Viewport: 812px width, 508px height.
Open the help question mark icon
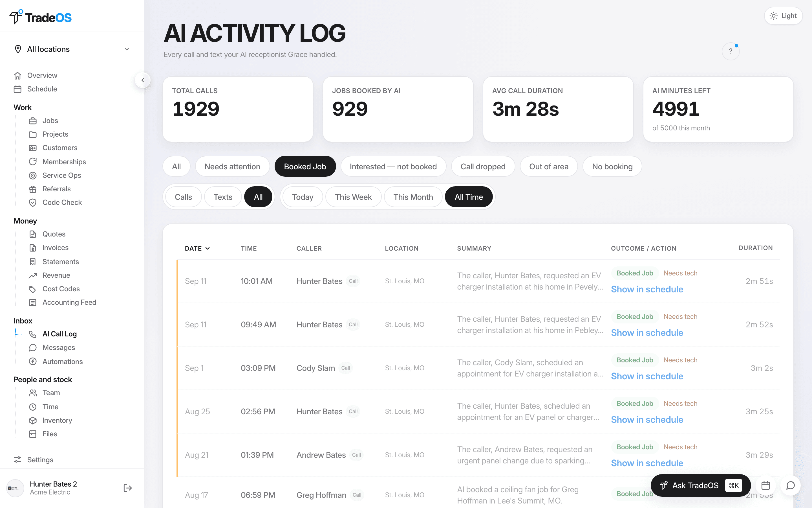[731, 51]
